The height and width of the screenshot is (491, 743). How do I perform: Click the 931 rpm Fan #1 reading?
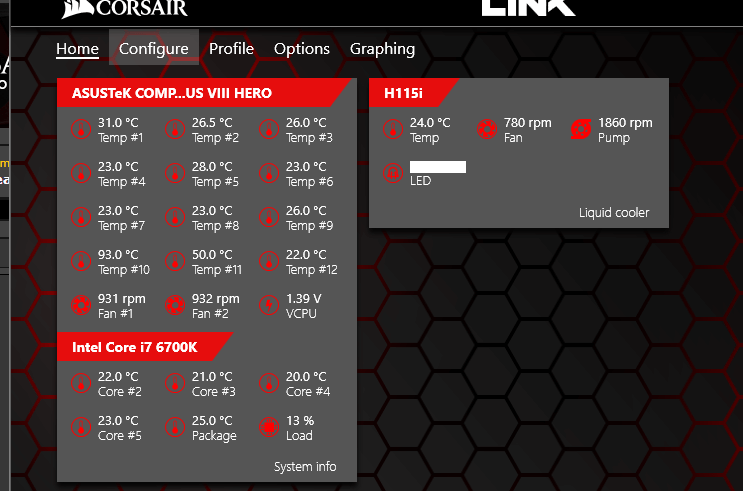click(122, 299)
